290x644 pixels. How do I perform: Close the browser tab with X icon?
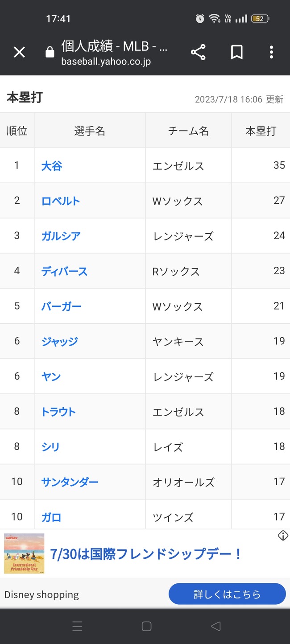click(x=19, y=53)
